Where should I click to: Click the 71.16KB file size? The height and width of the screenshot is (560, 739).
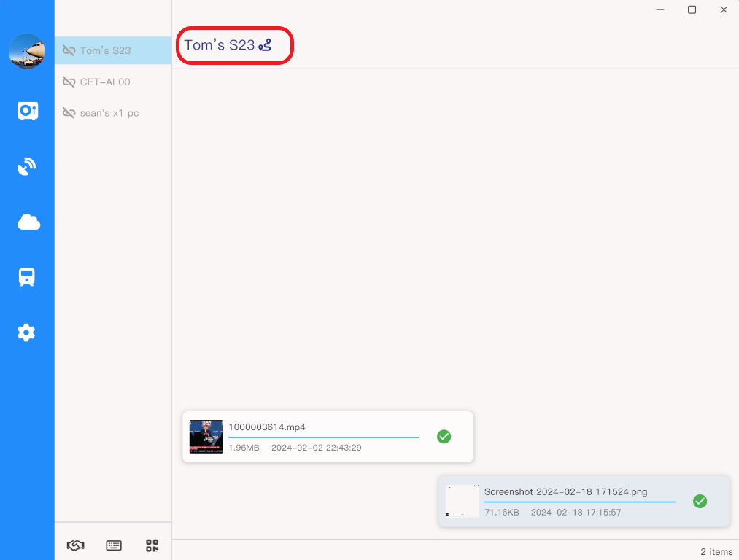(501, 513)
